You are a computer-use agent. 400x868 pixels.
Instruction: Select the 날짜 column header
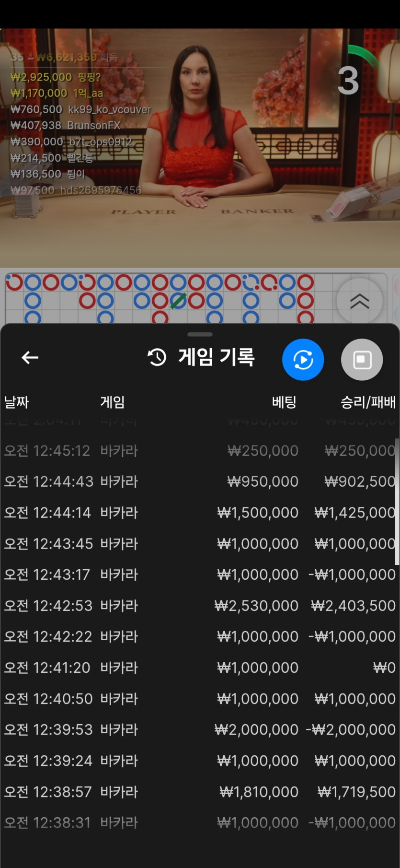(x=16, y=402)
